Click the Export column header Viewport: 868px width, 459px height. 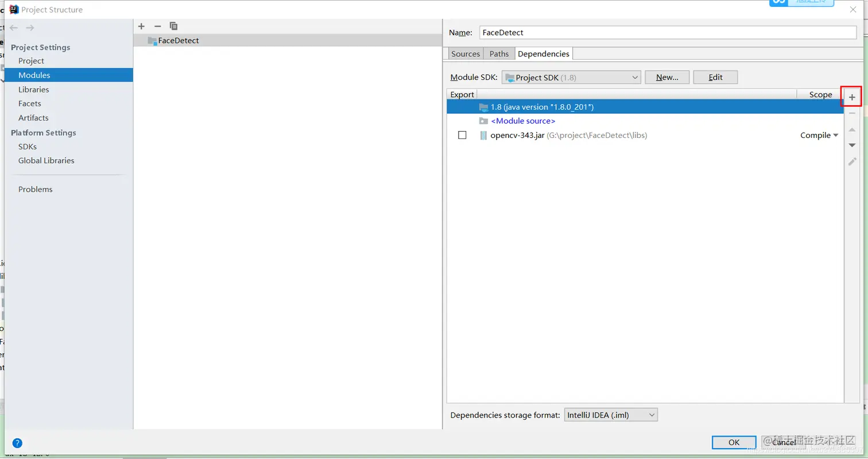(x=462, y=95)
